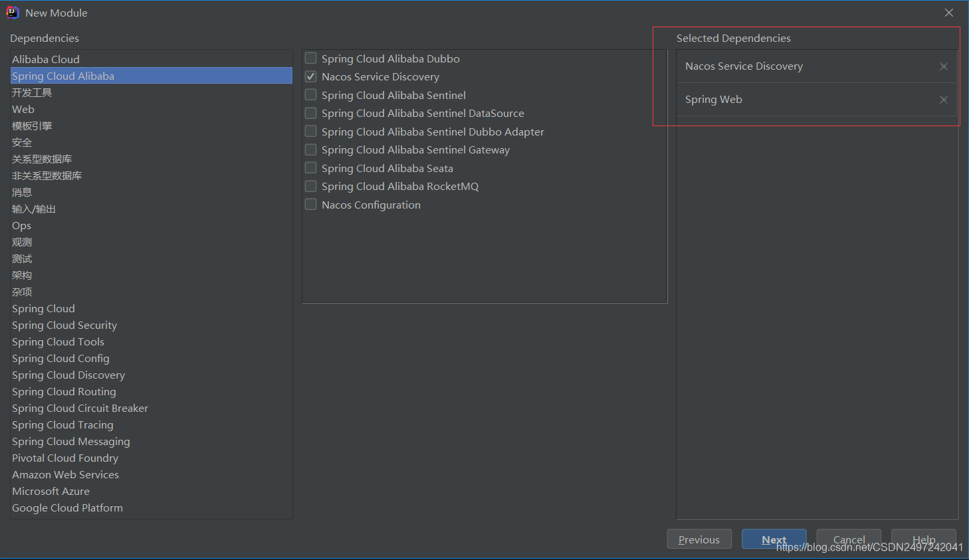Screen dimensions: 969x560
Task: Select Nacos Service Discovery in Selected Dependencies
Action: [817, 66]
